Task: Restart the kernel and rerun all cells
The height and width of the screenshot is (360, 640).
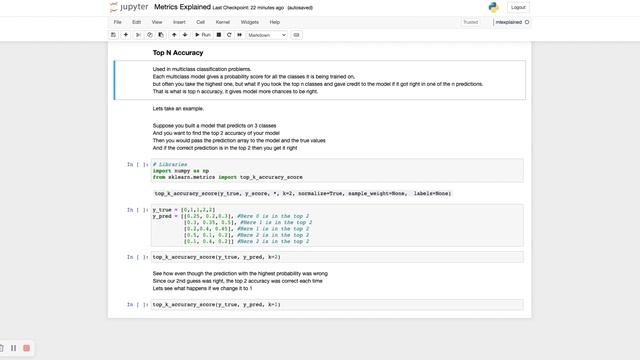Action: (240, 35)
